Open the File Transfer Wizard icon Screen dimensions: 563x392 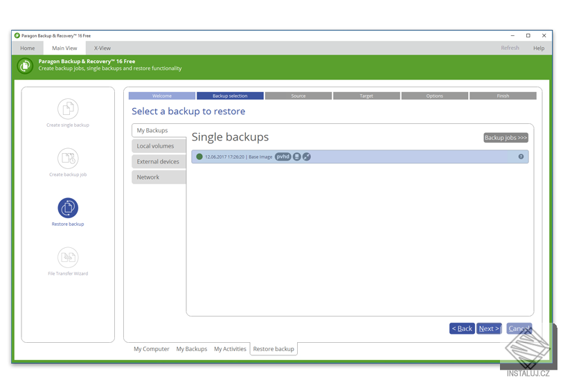pos(68,258)
